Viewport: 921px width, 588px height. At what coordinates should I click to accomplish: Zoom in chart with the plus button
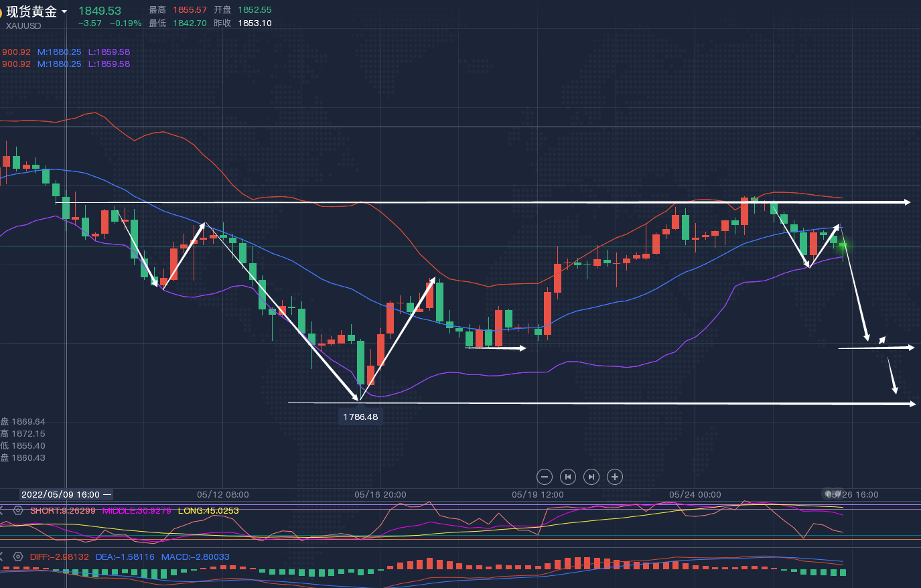pyautogui.click(x=615, y=477)
